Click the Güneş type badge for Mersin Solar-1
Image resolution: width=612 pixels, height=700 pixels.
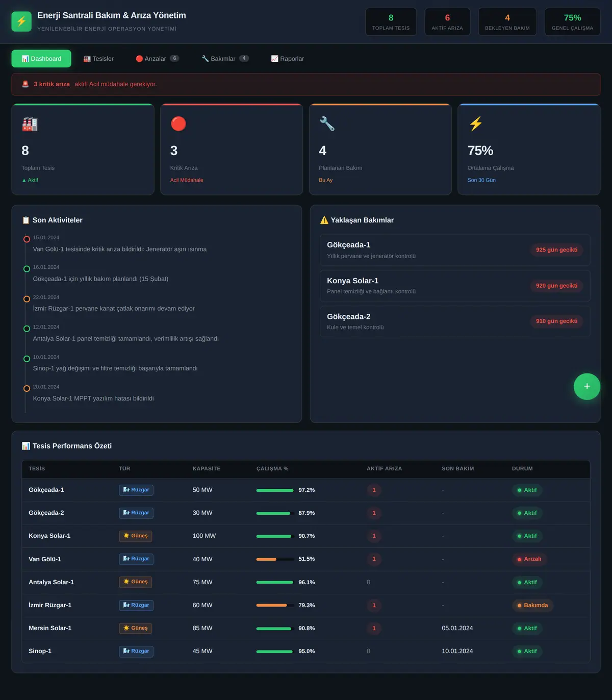pyautogui.click(x=136, y=628)
